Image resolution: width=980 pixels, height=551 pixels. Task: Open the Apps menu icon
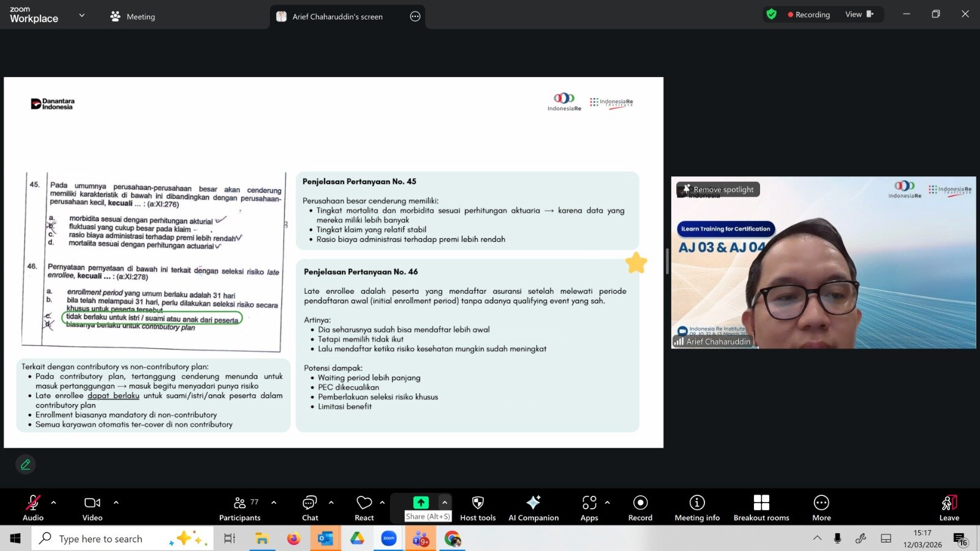click(x=589, y=508)
